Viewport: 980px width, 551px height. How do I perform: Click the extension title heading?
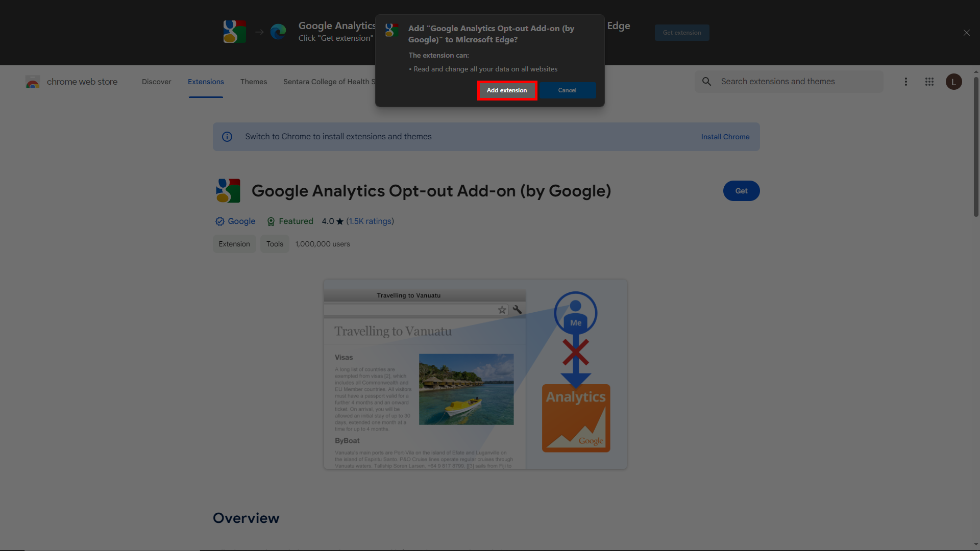pyautogui.click(x=431, y=191)
